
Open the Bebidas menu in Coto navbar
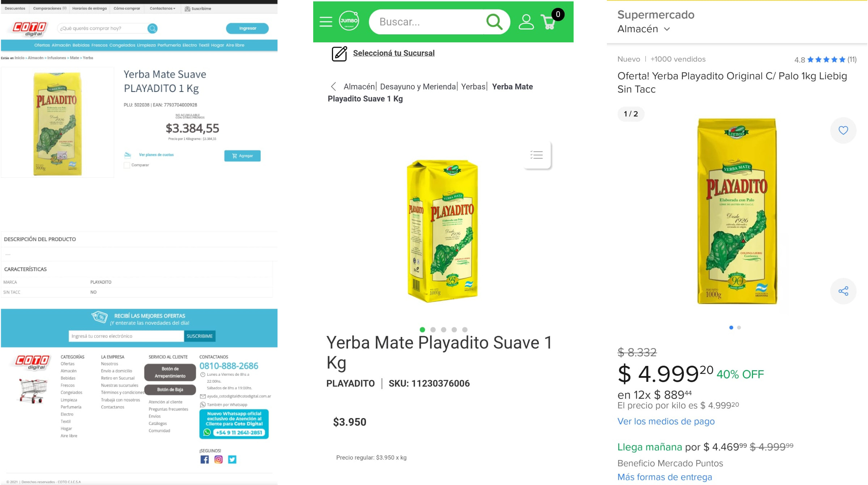click(x=81, y=45)
